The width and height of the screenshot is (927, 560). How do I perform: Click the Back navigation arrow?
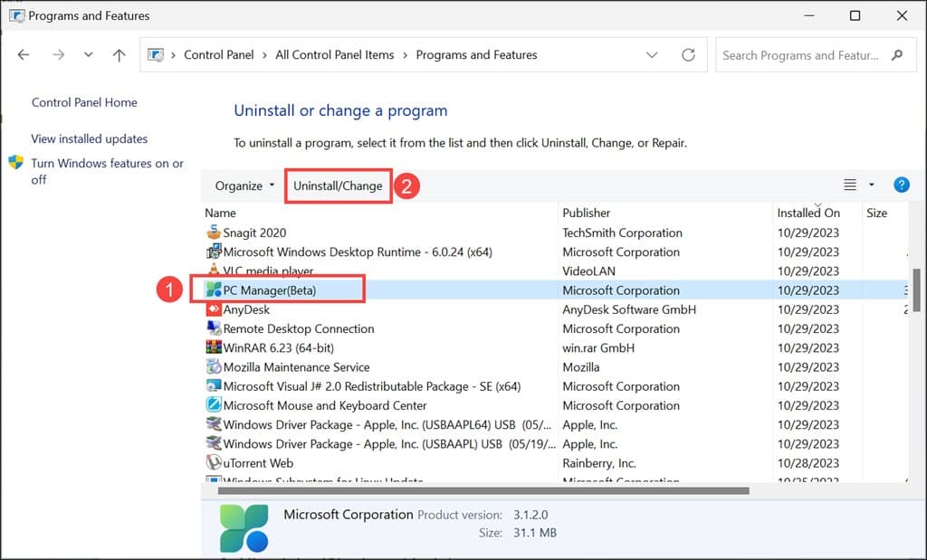click(23, 55)
